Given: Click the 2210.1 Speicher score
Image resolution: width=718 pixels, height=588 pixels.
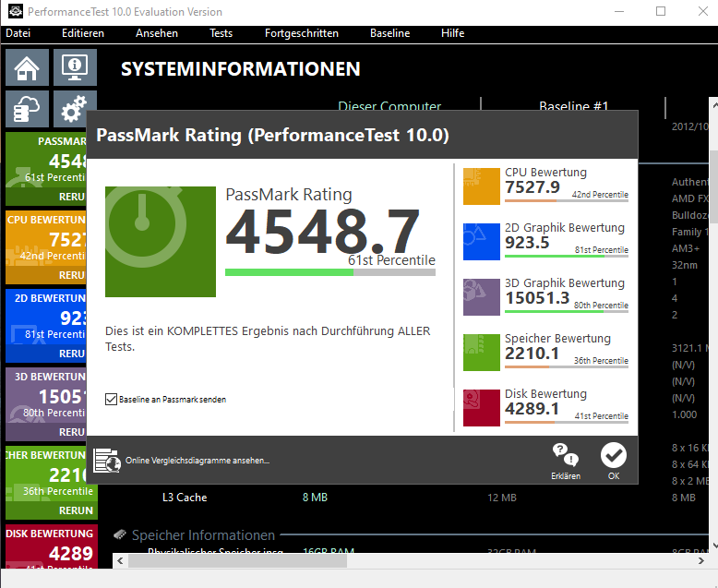Looking at the screenshot, I should tap(532, 354).
